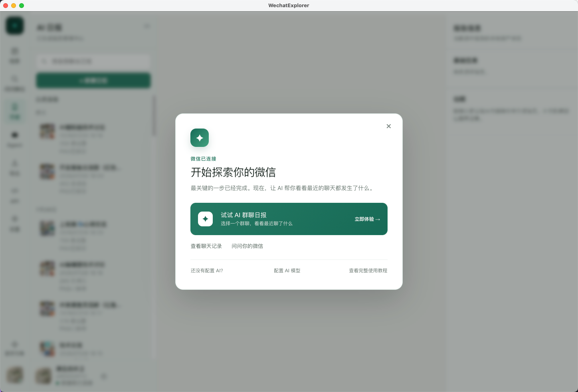Screen dimensions: 578x392
Task: Close the WechatExplorer window with red button
Action: pos(6,6)
